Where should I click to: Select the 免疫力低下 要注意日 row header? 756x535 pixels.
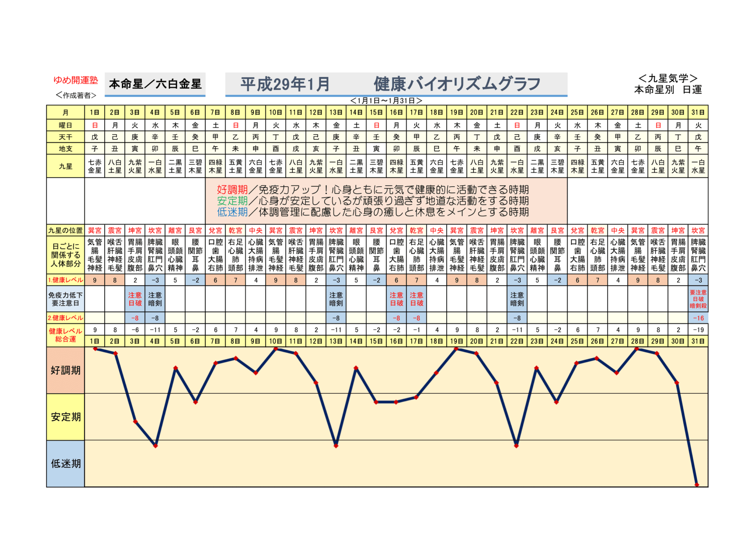[66, 299]
